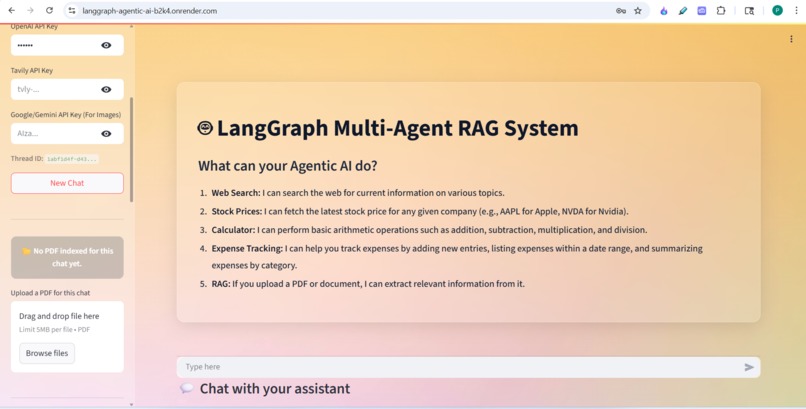Screen dimensions: 806x409
Task: Click the OpenAI API Key password field
Action: pos(67,45)
